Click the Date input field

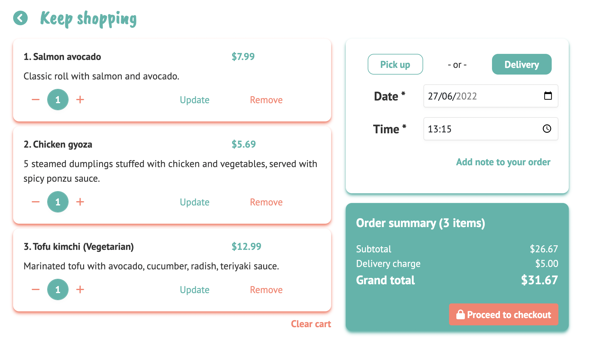click(481, 96)
